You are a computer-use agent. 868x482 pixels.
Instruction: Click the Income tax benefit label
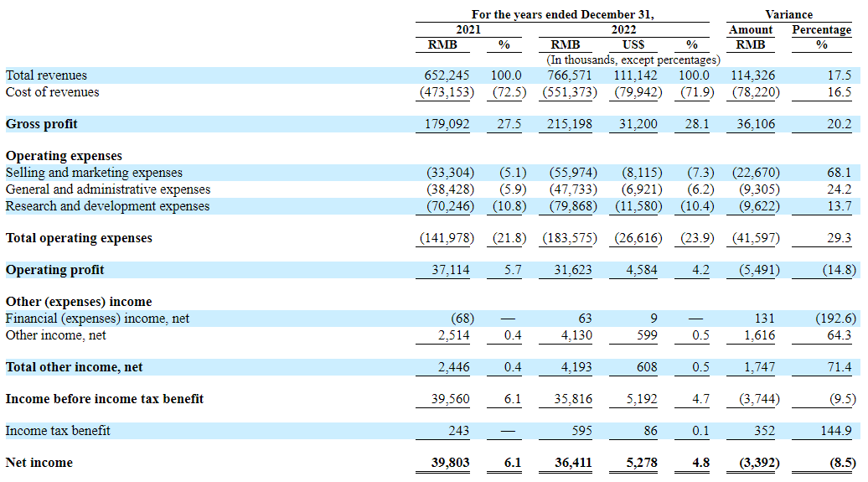(58, 431)
